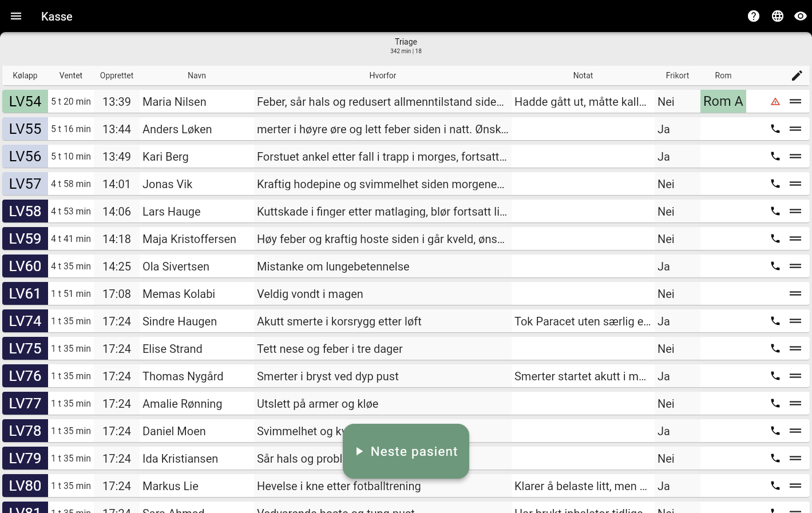Click the Rom A room badge

723,101
